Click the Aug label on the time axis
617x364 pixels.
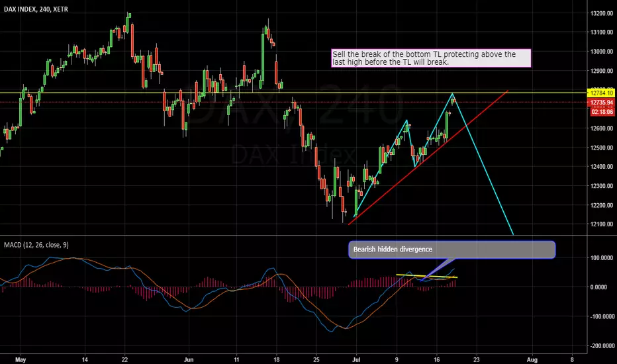pos(532,359)
